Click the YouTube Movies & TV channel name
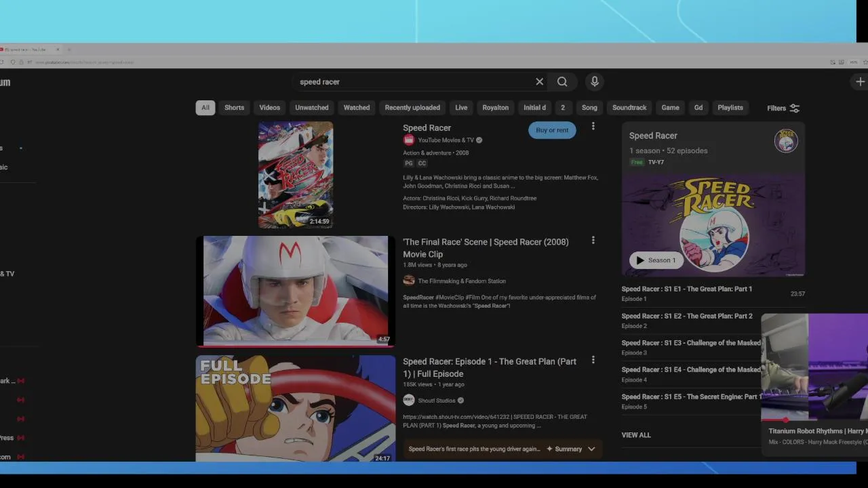Viewport: 868px width, 488px height. click(446, 140)
